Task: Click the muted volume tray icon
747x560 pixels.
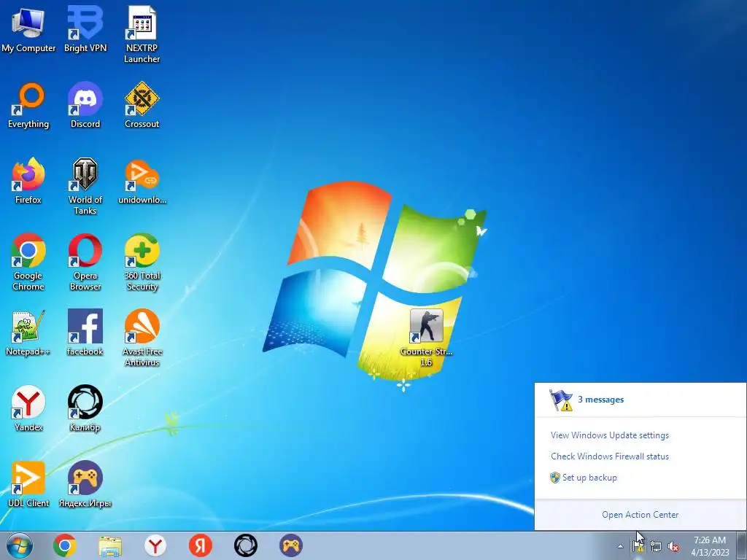Action: tap(673, 547)
